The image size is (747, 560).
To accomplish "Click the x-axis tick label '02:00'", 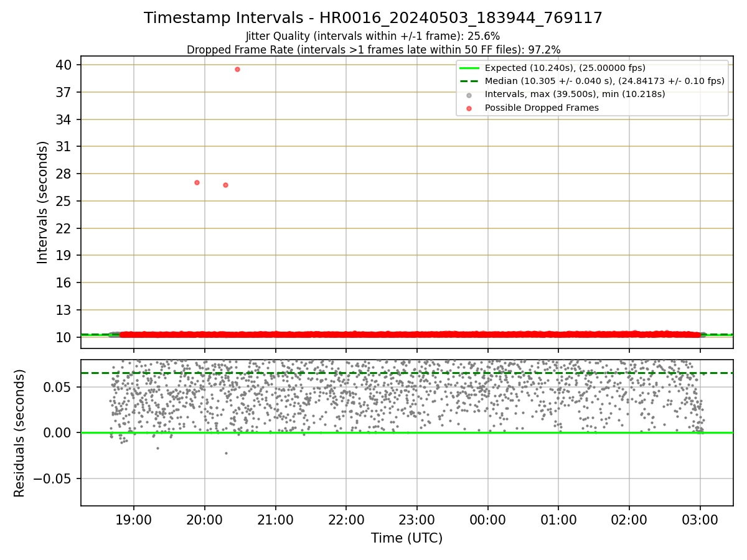I will (629, 520).
